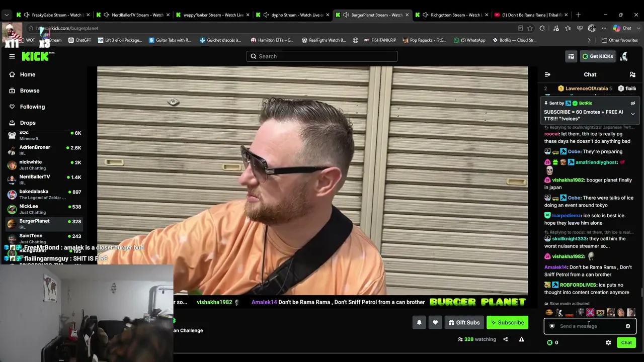Click the GG emote in chat quick emotes
The image size is (644, 362).
(600, 313)
